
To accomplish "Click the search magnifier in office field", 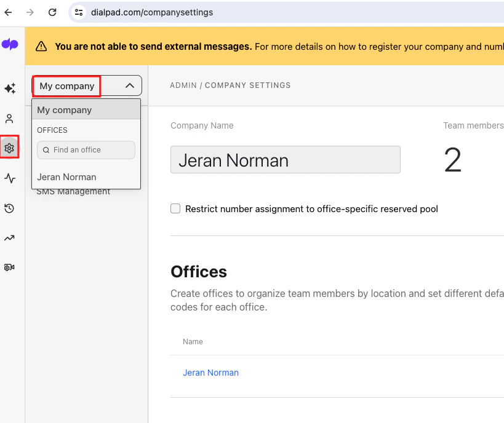I will [46, 150].
